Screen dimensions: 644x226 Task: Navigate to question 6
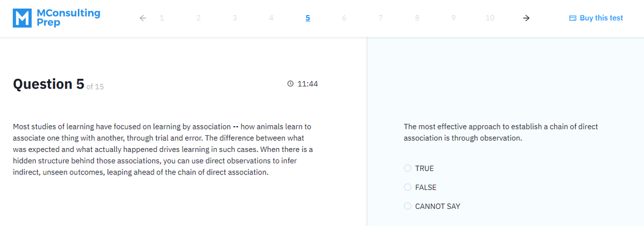point(343,18)
